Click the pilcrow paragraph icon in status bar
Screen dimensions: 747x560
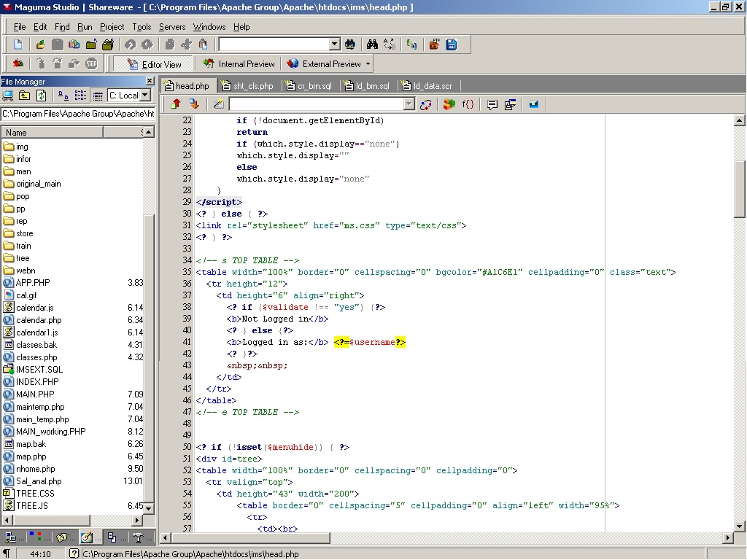[x=7, y=554]
